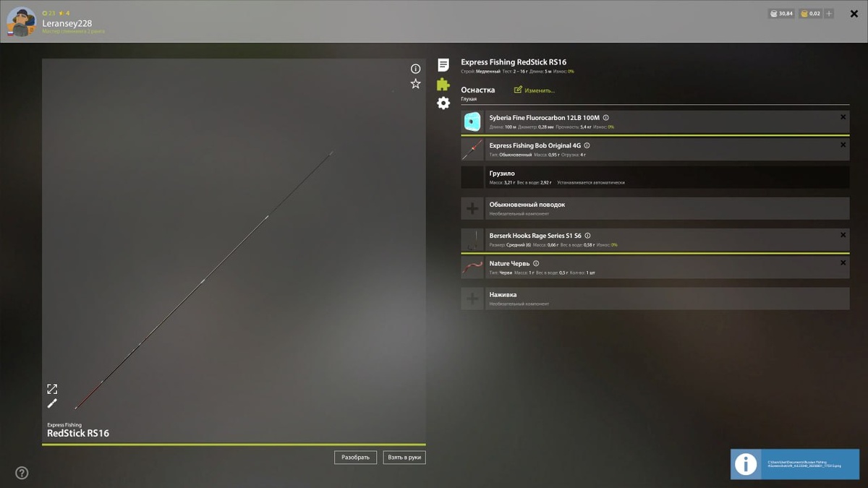Click the gold coins balance 0,02
This screenshot has height=488, width=868.
point(810,14)
